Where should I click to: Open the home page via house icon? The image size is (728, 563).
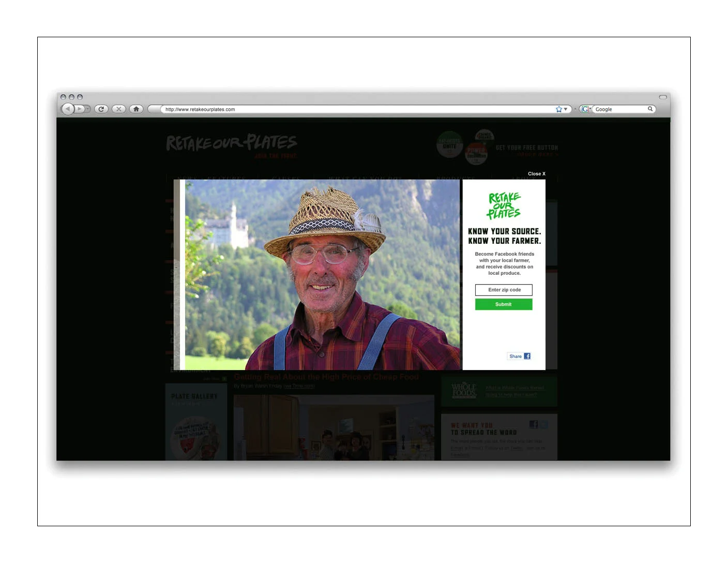click(x=136, y=109)
